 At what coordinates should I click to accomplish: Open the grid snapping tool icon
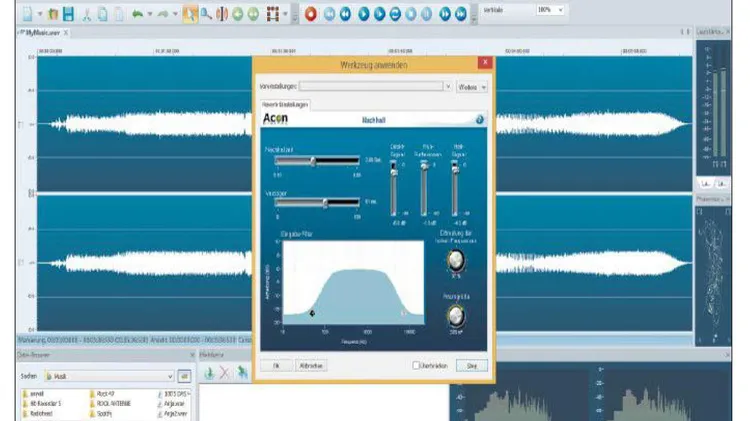tap(273, 14)
